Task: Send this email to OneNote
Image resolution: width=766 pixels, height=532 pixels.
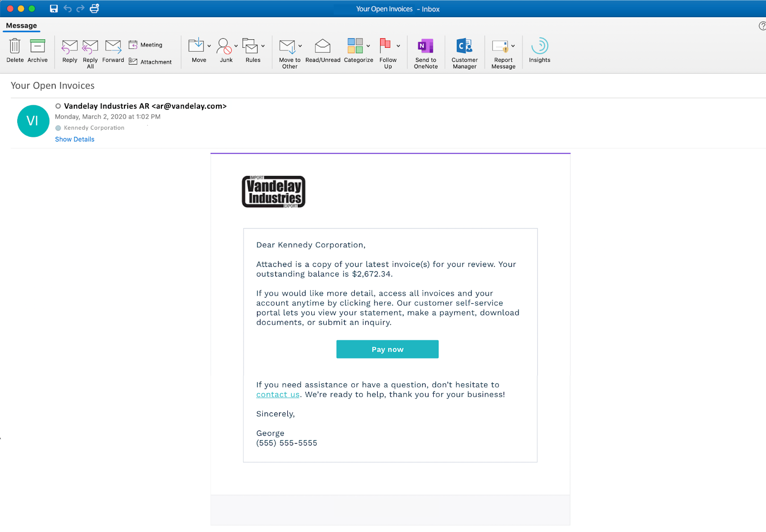Action: click(x=426, y=54)
